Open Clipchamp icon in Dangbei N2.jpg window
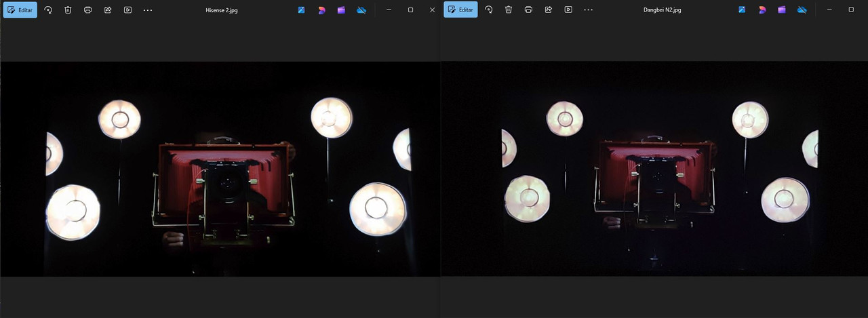 (782, 10)
